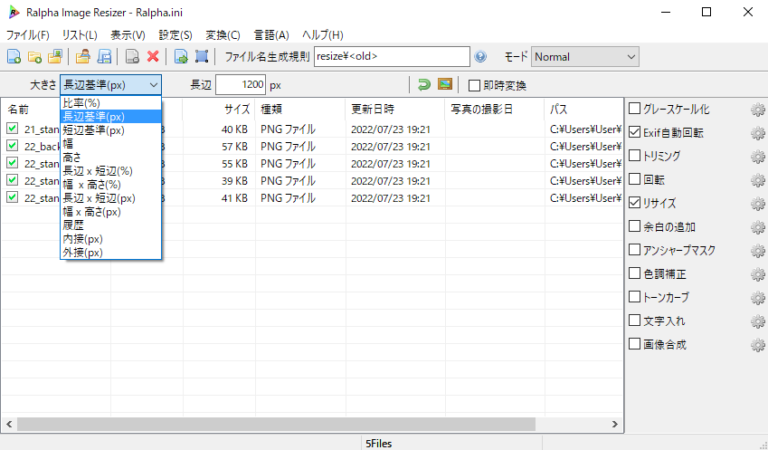
Task: Open tone curve (トーンカーブ) gear icon
Action: click(x=758, y=298)
